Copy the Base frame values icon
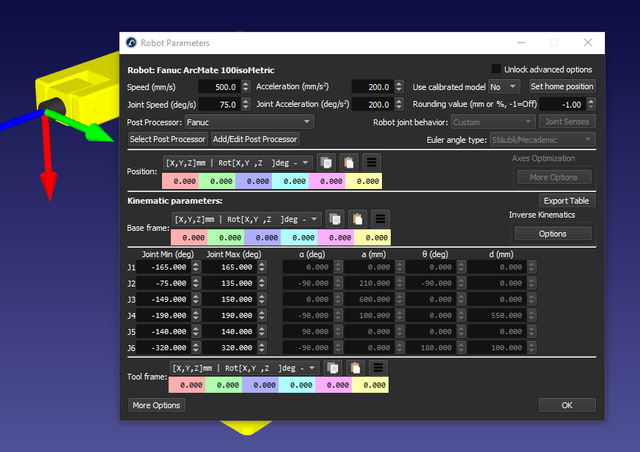Image resolution: width=640 pixels, height=452 pixels. pyautogui.click(x=335, y=219)
